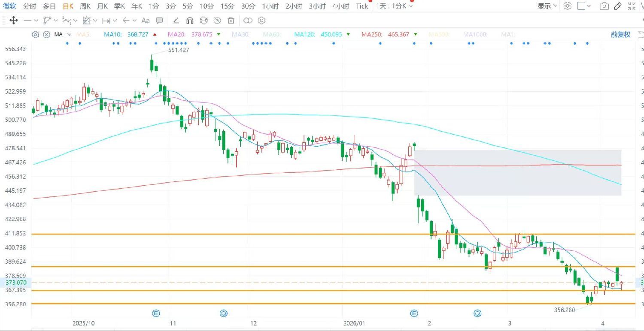Open the 显示 display dropdown
644x331 pixels.
548,6
